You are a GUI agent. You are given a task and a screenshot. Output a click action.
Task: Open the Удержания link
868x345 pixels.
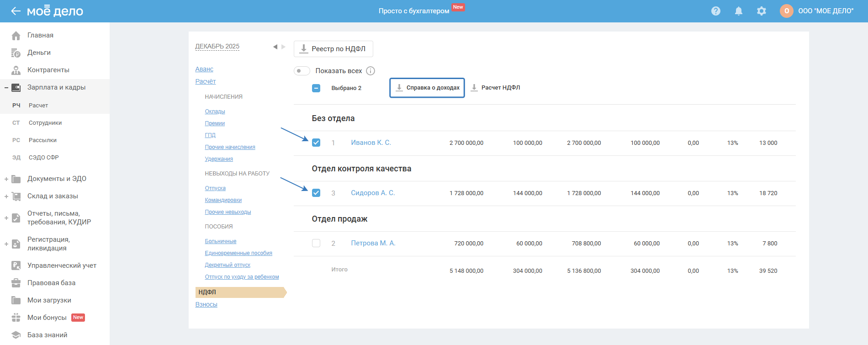pos(219,159)
